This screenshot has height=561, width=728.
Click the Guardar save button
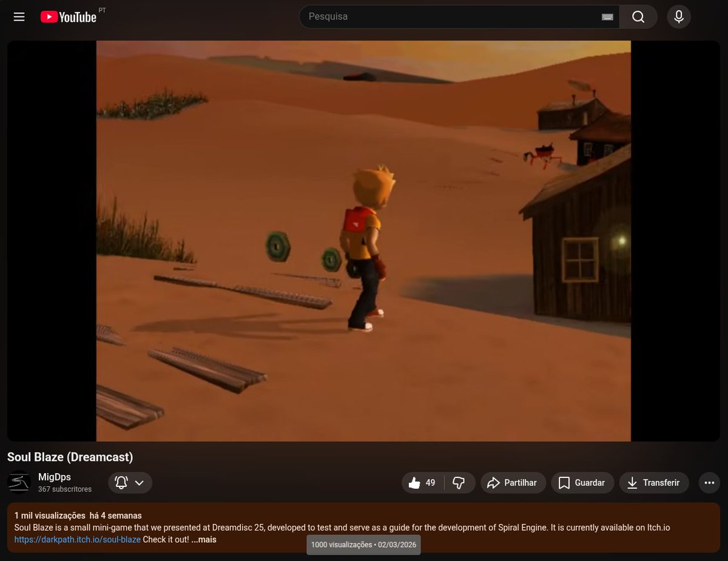tap(582, 483)
